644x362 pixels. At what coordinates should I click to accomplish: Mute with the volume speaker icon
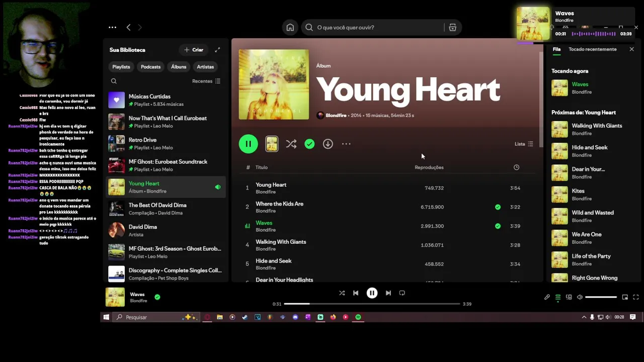click(580, 297)
